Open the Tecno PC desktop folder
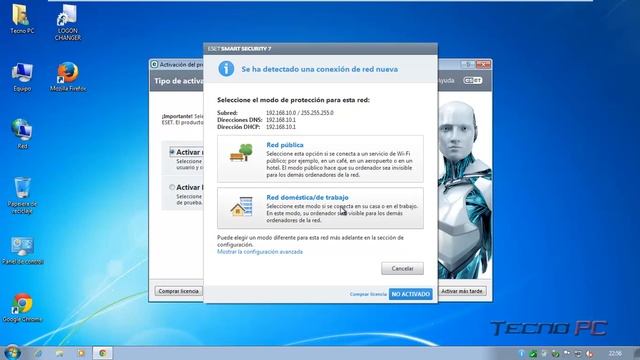 [x=22, y=19]
